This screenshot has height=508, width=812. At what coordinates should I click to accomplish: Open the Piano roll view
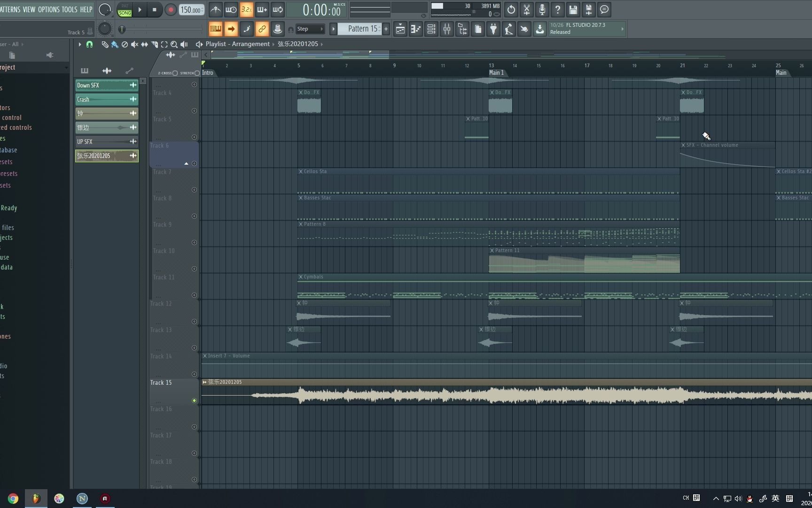pos(415,29)
